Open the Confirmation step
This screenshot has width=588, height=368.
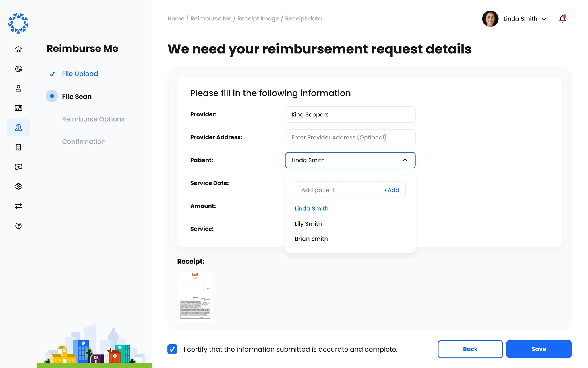pyautogui.click(x=84, y=141)
